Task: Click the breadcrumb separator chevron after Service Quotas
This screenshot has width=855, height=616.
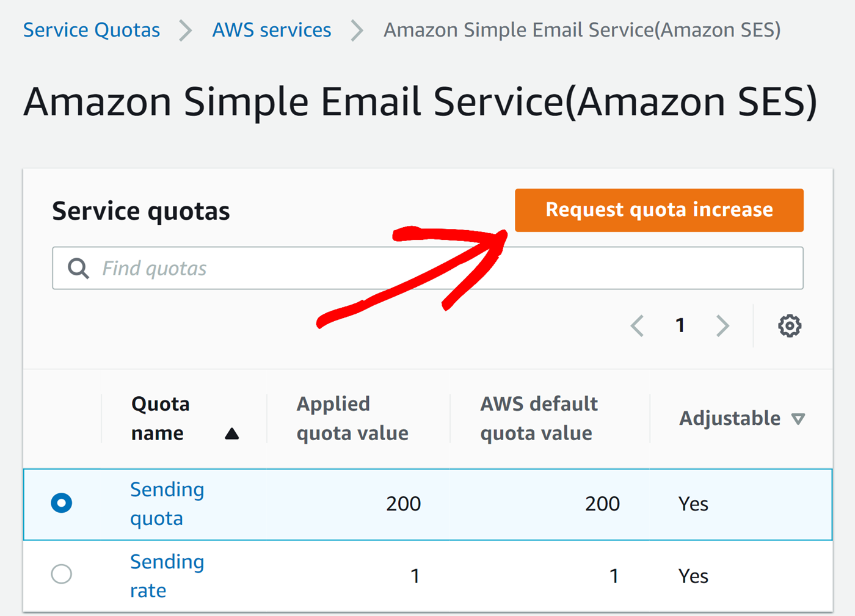Action: tap(184, 30)
